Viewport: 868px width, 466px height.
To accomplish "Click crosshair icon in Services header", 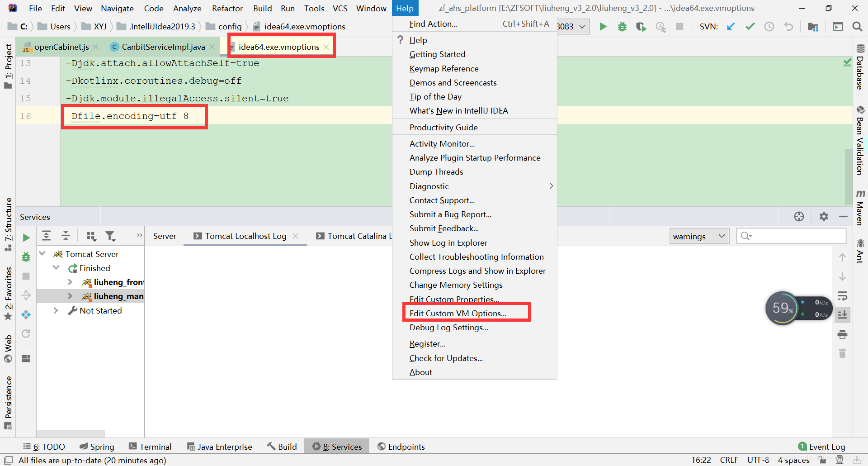I will coord(799,217).
